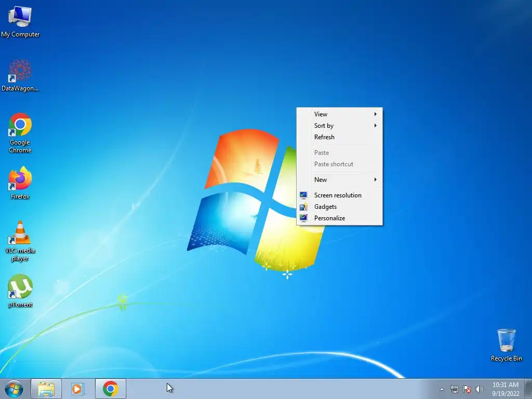The height and width of the screenshot is (399, 532).
Task: Click the New submenu arrow
Action: (x=375, y=179)
